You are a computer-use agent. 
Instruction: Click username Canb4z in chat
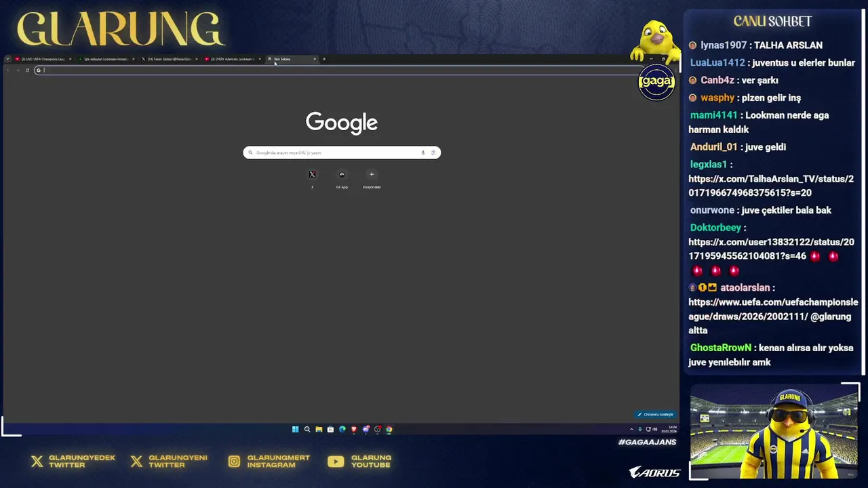pyautogui.click(x=717, y=80)
